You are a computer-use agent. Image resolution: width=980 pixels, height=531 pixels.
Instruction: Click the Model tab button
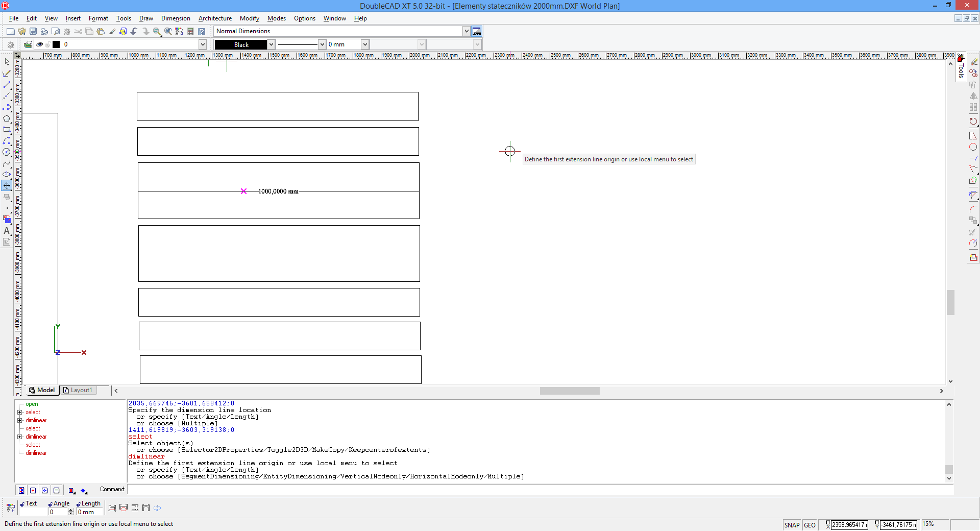(42, 390)
